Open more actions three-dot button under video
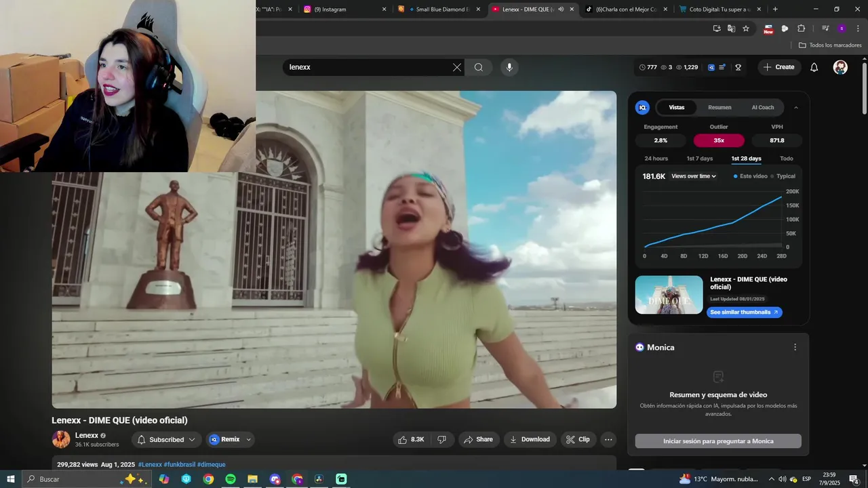The width and height of the screenshot is (868, 488). (608, 439)
